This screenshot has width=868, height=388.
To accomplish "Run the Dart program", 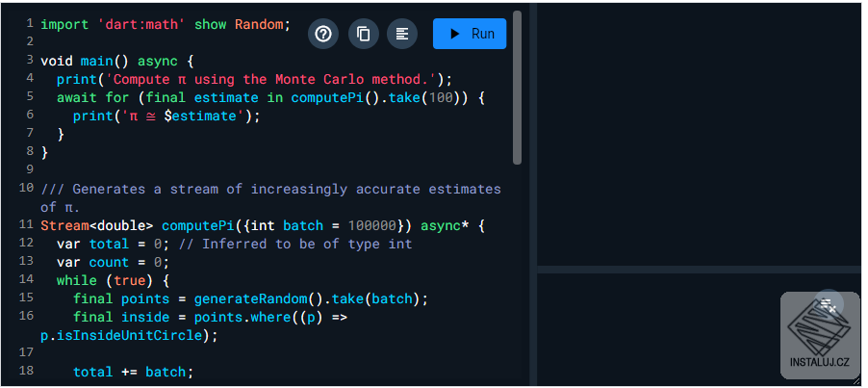I will (470, 34).
